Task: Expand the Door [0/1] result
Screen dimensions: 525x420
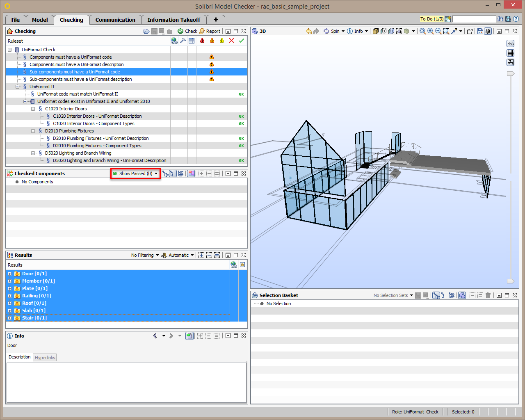Action: click(9, 274)
